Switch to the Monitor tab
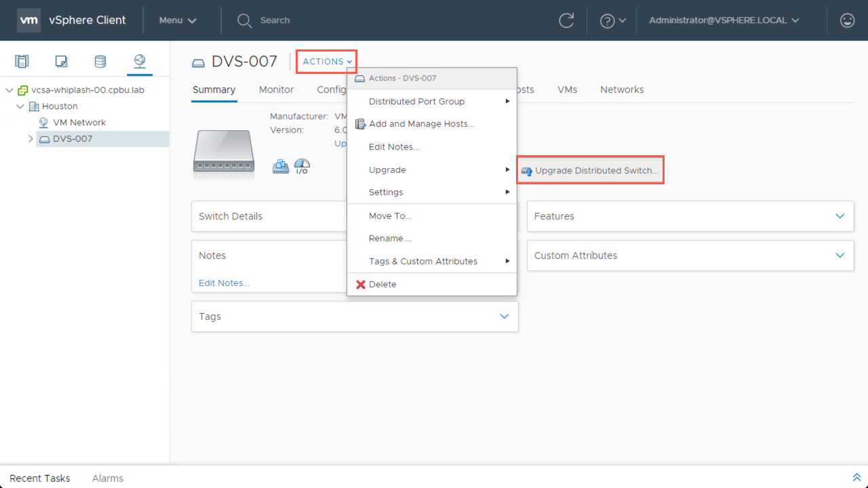868x488 pixels. coord(277,89)
